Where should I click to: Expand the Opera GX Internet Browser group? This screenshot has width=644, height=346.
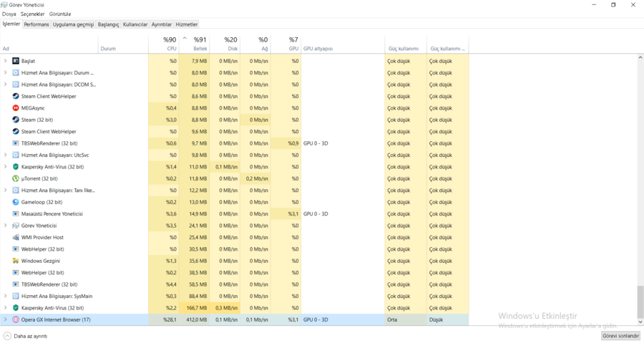pyautogui.click(x=6, y=319)
